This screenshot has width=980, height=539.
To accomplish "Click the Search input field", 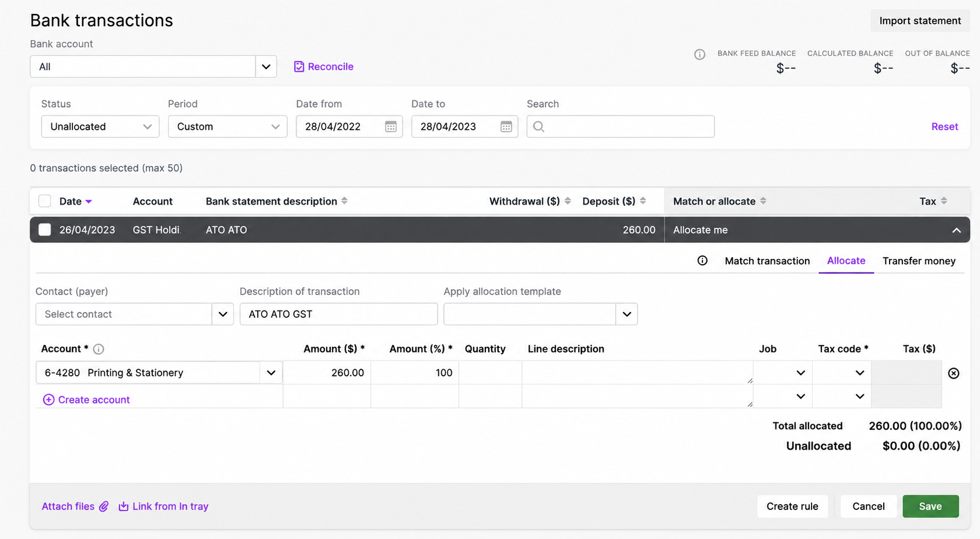I will point(620,126).
